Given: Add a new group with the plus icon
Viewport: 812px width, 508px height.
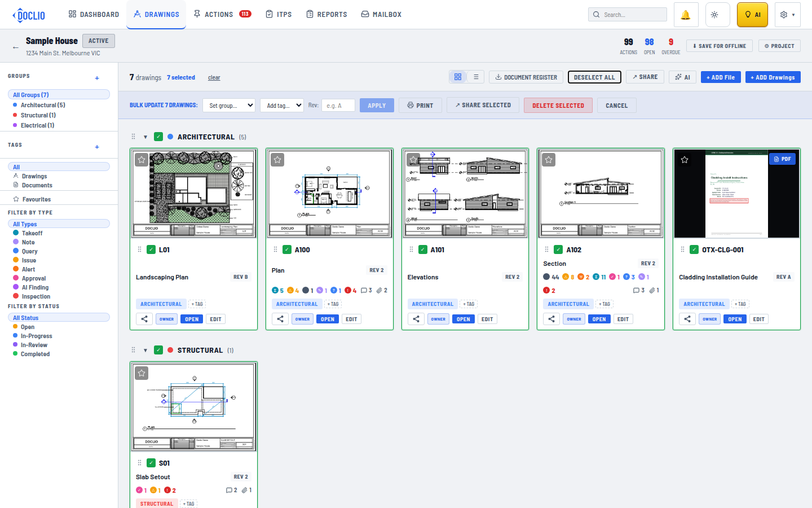Looking at the screenshot, I should (x=97, y=78).
